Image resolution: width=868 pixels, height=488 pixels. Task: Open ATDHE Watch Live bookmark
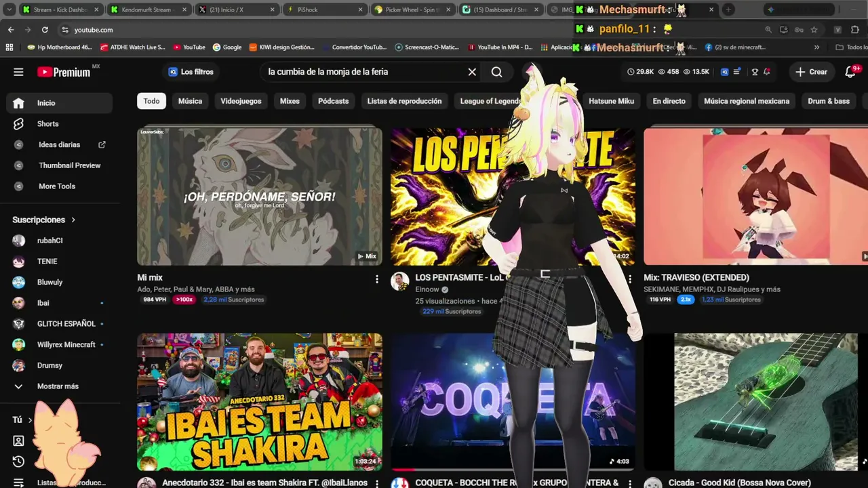132,47
